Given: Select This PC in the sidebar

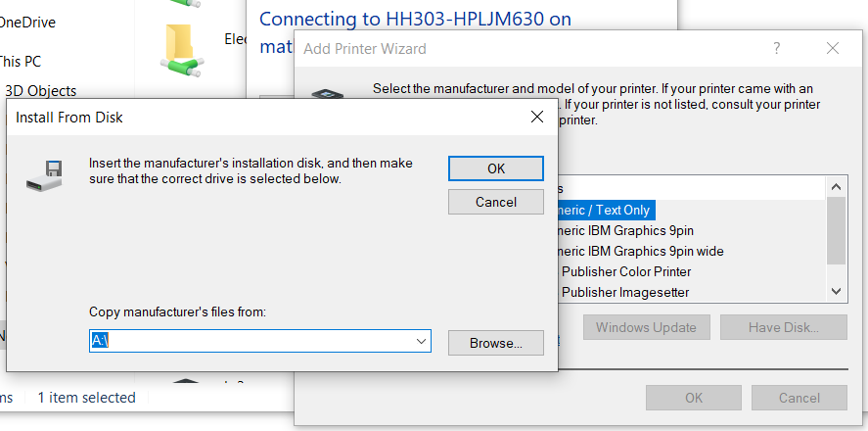Looking at the screenshot, I should point(21,61).
